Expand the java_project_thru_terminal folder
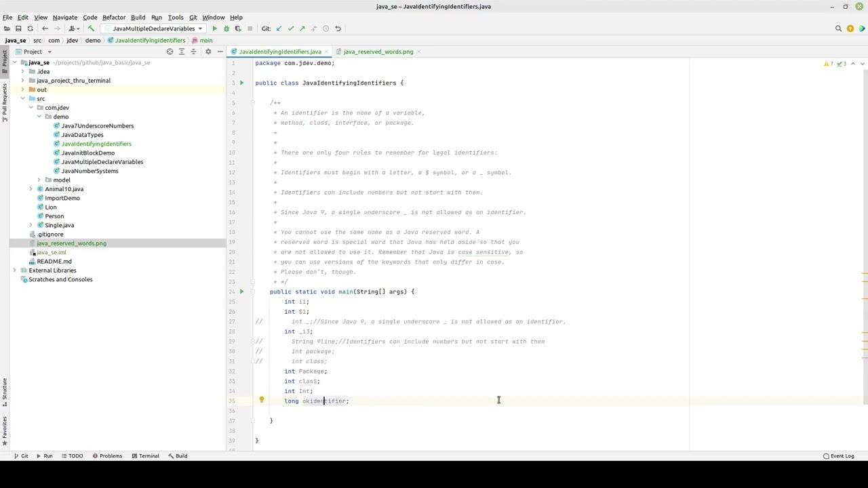868x488 pixels. [x=22, y=81]
